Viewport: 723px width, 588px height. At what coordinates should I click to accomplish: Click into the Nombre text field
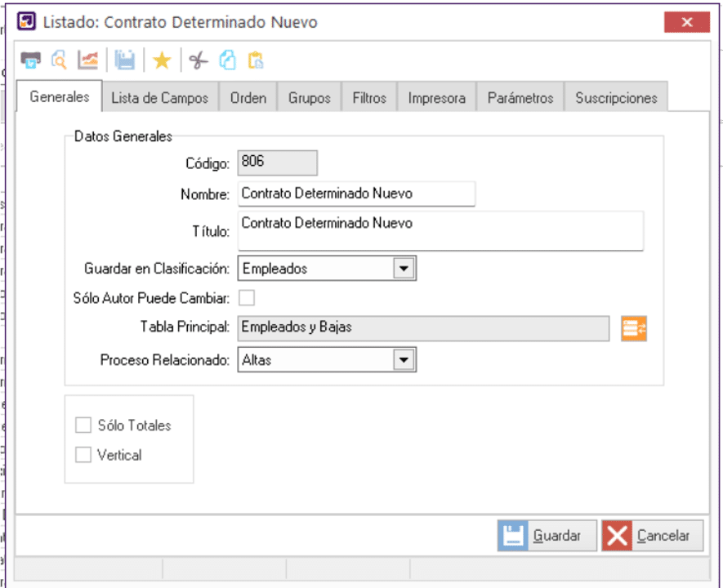(356, 194)
